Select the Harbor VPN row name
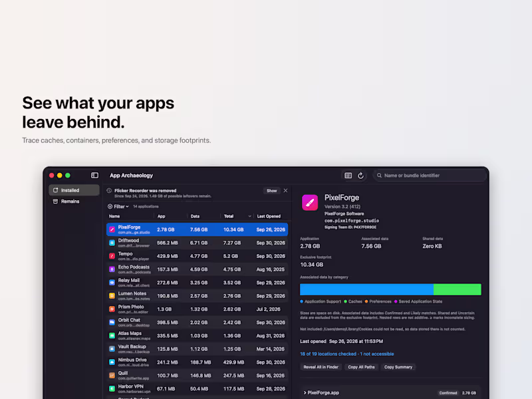This screenshot has width=532, height=399. coord(130,386)
